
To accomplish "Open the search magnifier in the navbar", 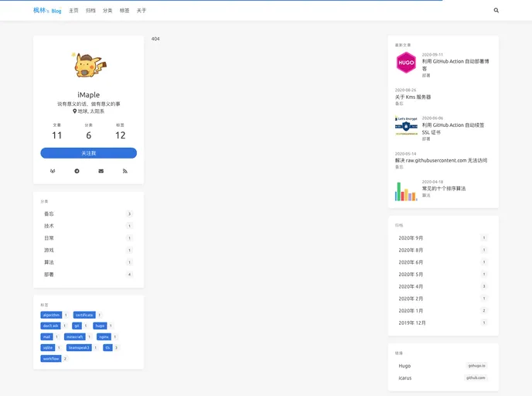I will (496, 10).
